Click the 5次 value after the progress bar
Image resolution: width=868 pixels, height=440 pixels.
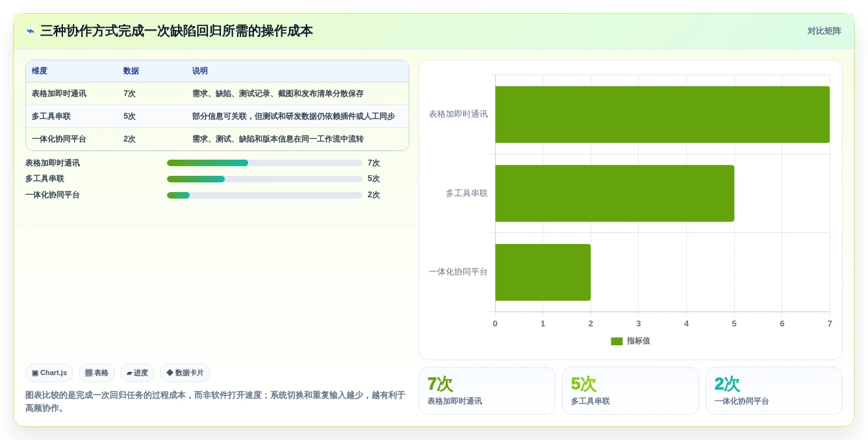click(x=374, y=178)
